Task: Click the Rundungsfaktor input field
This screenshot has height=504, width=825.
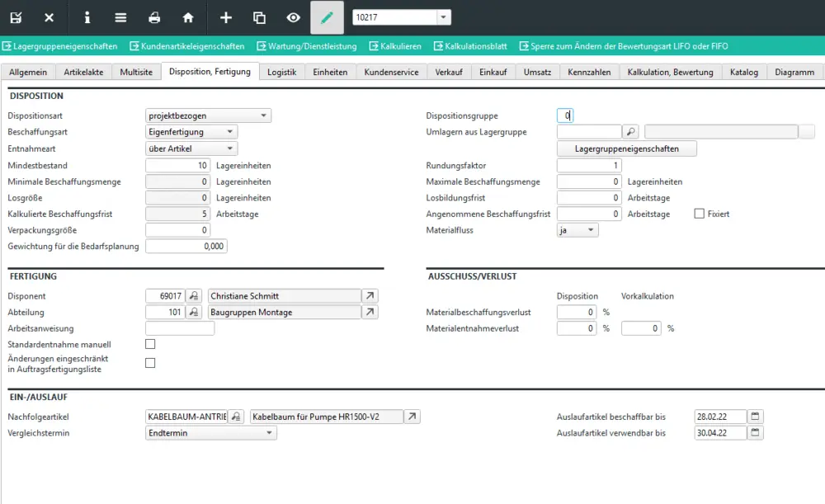Action: [x=589, y=165]
